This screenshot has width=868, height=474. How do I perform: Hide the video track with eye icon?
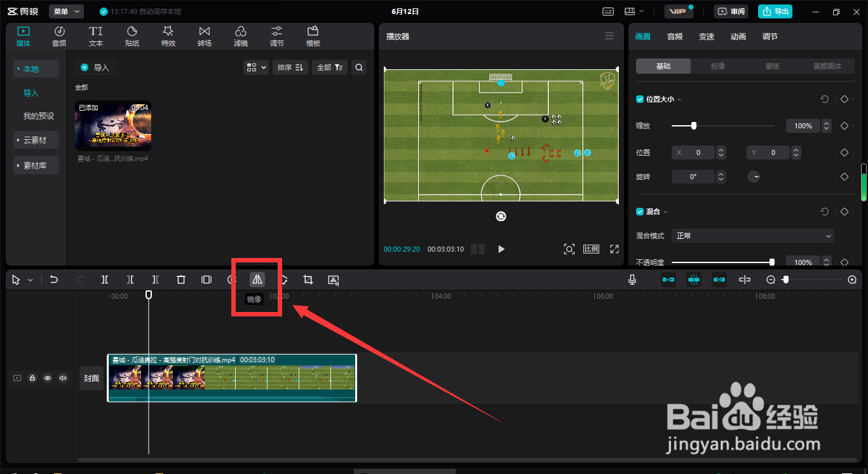(48, 378)
